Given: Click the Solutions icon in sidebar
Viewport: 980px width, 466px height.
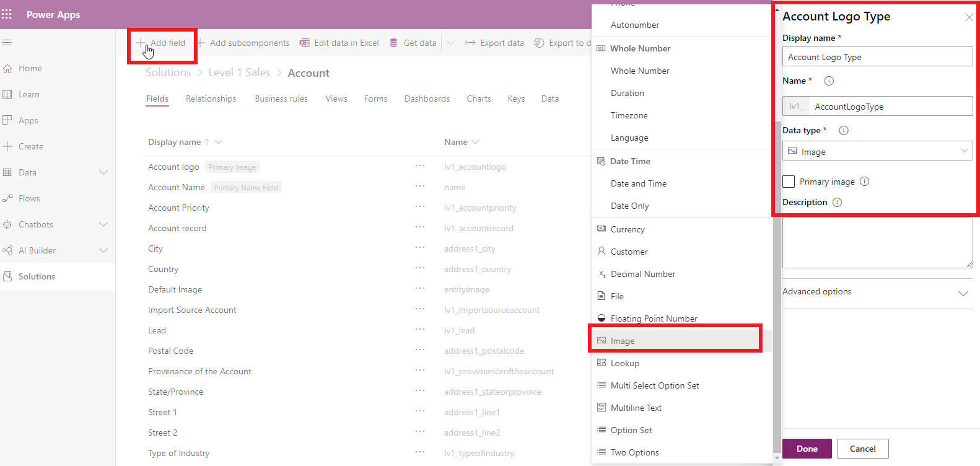Looking at the screenshot, I should (7, 276).
